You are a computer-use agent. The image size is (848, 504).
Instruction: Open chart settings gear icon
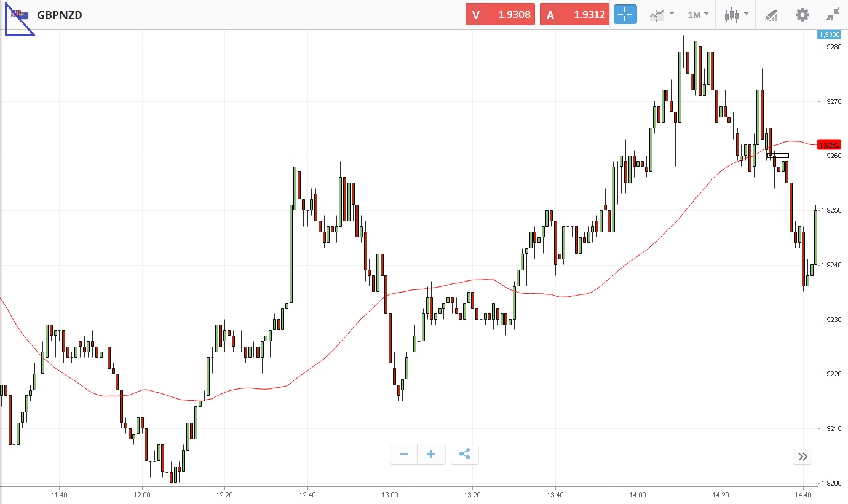click(802, 15)
